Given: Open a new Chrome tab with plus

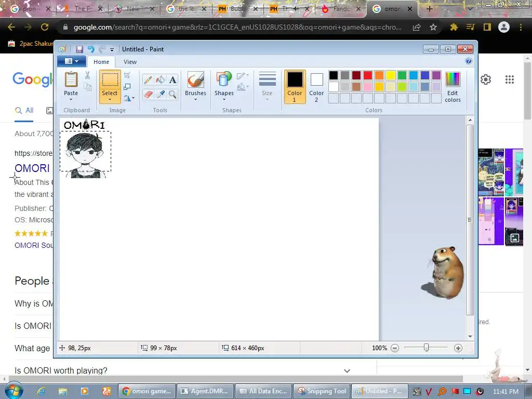Looking at the screenshot, I should (x=429, y=9).
